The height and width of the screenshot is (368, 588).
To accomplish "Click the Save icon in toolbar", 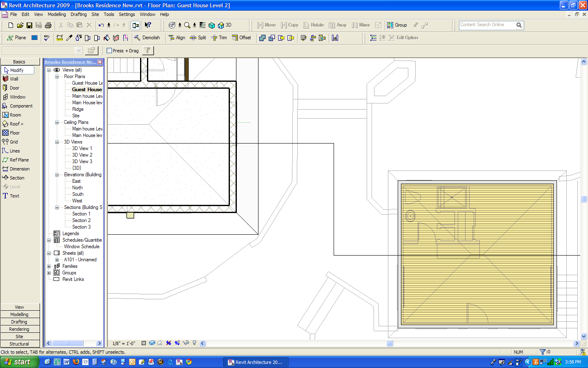I will 29,25.
